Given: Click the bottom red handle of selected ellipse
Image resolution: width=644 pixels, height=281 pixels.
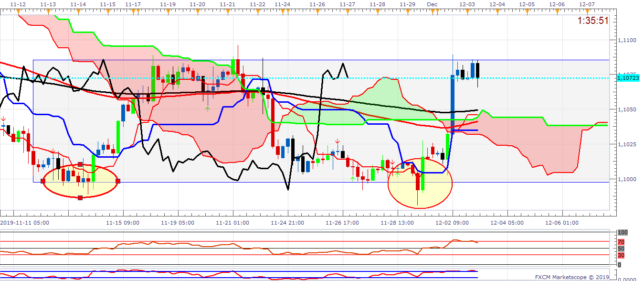Looking at the screenshot, I should click(80, 197).
